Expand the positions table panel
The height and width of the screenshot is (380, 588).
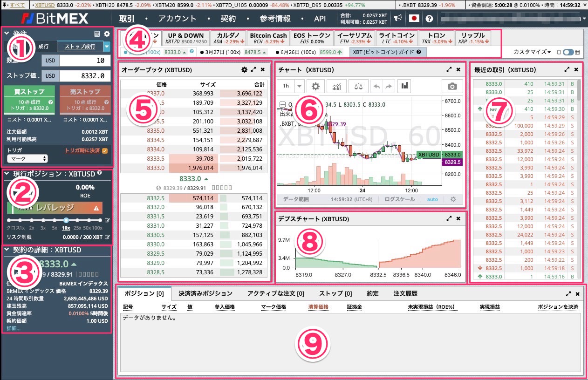coord(568,294)
